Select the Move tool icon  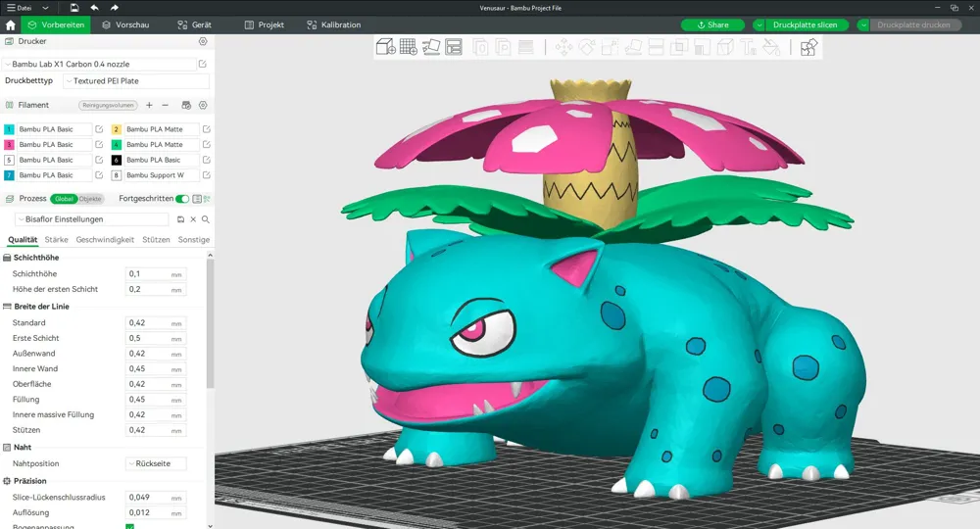tap(563, 47)
